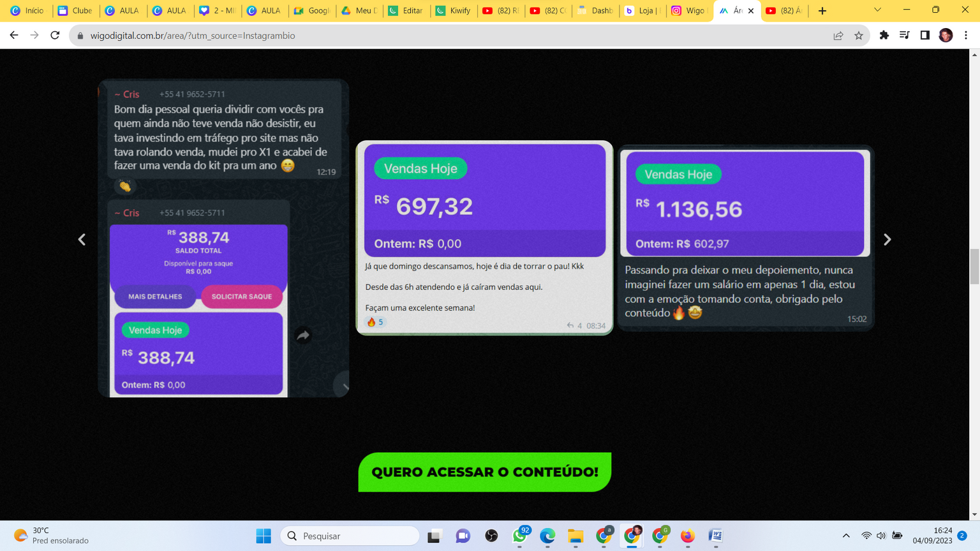Viewport: 980px width, 551px height.
Task: Expand the tab search dropdown chevron
Action: pyautogui.click(x=877, y=10)
